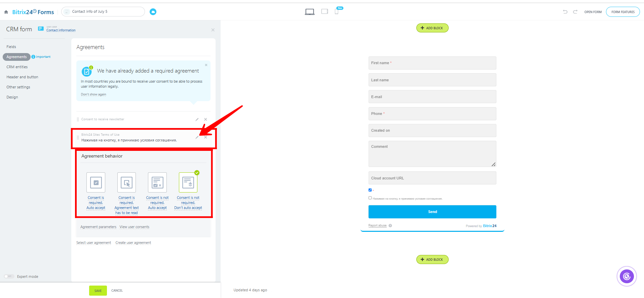
Task: Click the blue cloud publish icon
Action: [153, 12]
